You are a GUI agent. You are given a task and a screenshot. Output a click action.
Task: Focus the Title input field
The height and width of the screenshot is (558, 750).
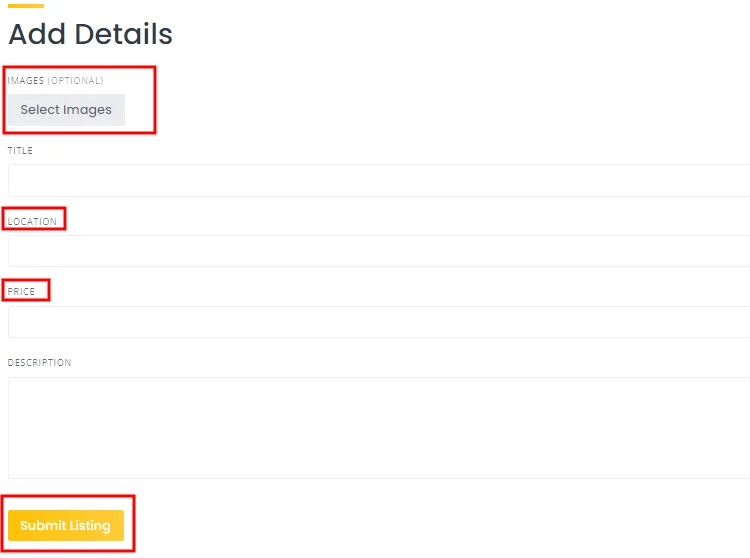[x=378, y=181]
